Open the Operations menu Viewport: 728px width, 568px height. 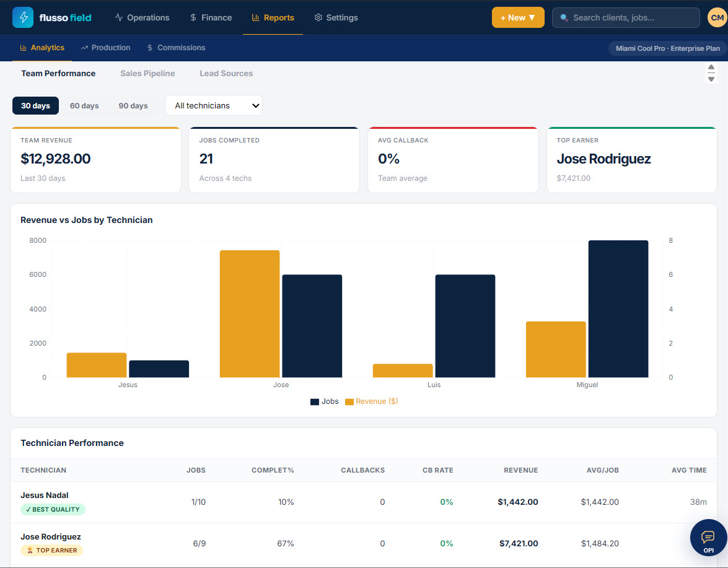142,17
